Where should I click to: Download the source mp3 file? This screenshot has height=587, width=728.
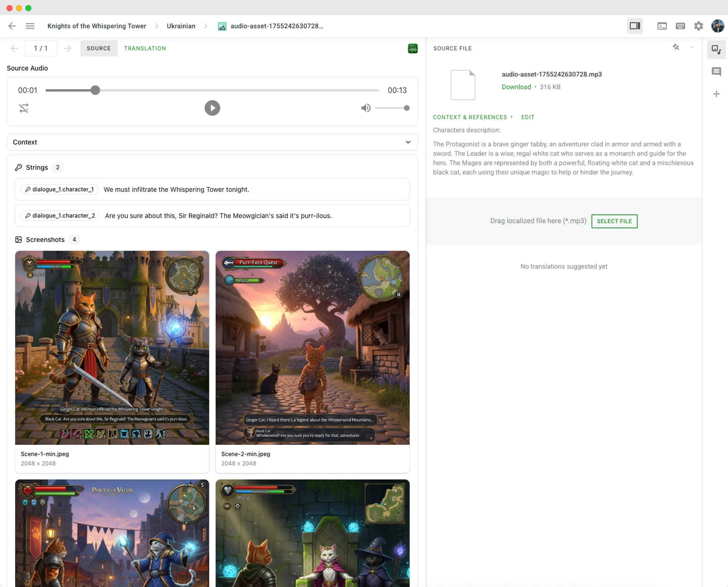pos(516,87)
